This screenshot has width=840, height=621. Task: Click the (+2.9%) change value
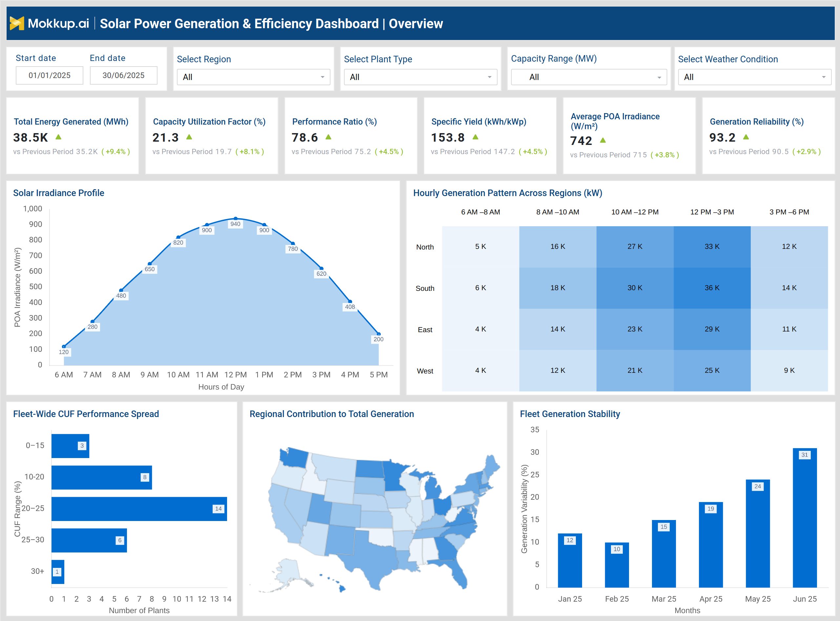(x=807, y=152)
